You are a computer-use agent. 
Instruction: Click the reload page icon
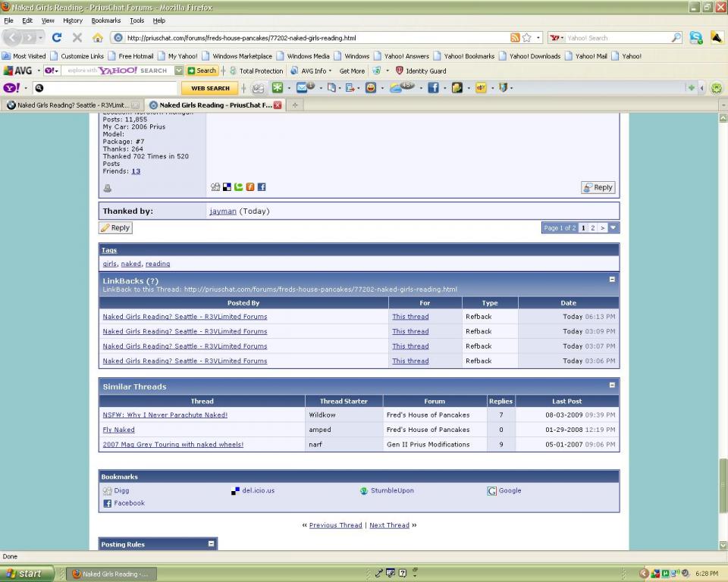tap(57, 38)
